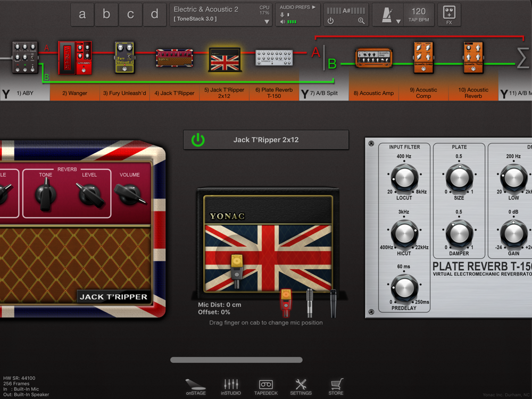Viewport: 532px width, 399px height.
Task: Click the GAIN knob on Plate Reverb
Action: (514, 233)
